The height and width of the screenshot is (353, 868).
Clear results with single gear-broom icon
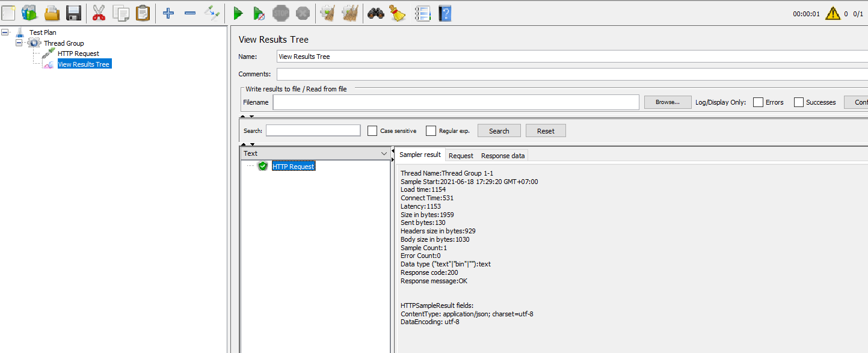pyautogui.click(x=328, y=13)
